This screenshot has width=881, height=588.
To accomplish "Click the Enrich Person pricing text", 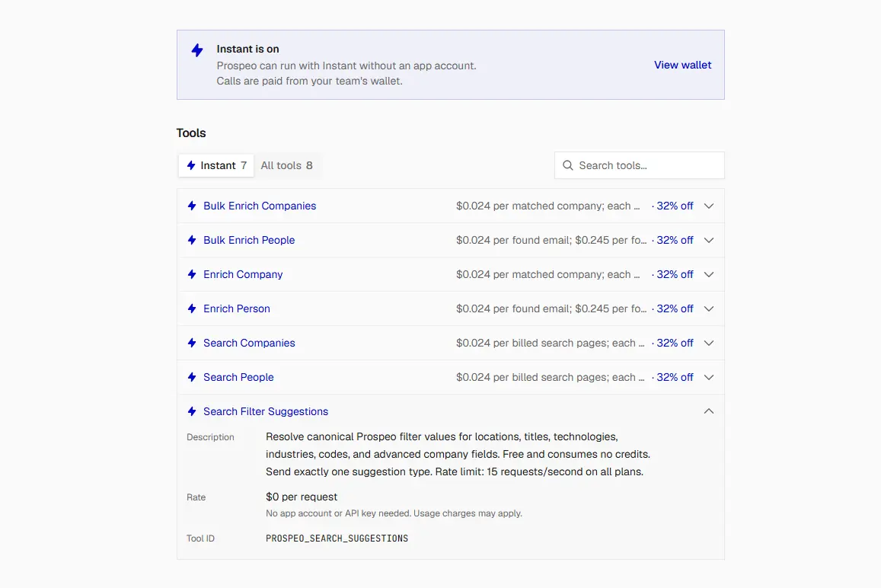I will click(x=551, y=308).
